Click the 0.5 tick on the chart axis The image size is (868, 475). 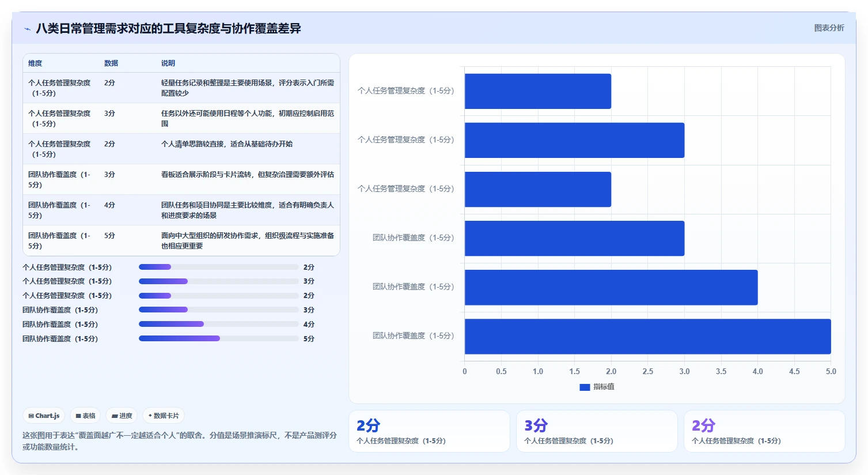(502, 371)
